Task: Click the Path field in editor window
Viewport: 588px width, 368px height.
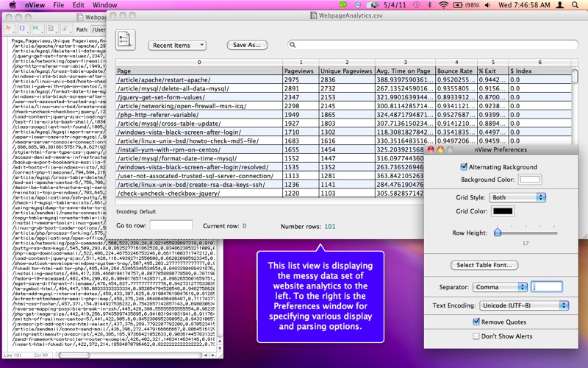Action: [98, 29]
